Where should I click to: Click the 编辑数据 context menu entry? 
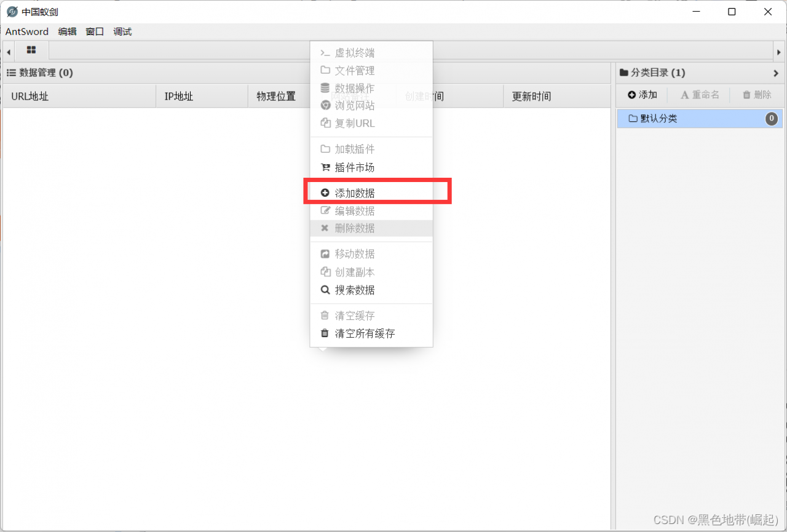(371, 211)
